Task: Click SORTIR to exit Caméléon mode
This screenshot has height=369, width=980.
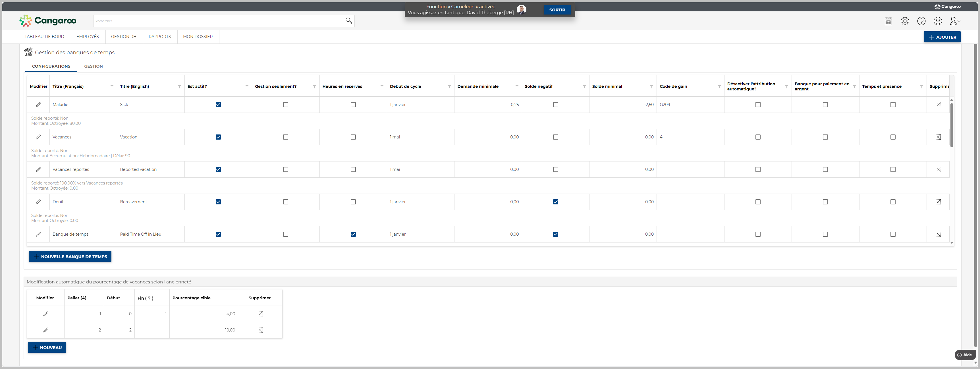Action: pyautogui.click(x=557, y=10)
